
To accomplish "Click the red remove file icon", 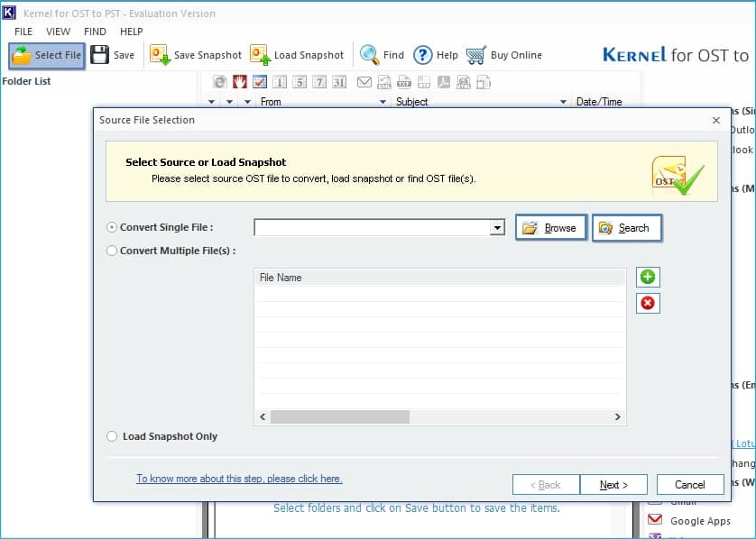I will point(648,303).
